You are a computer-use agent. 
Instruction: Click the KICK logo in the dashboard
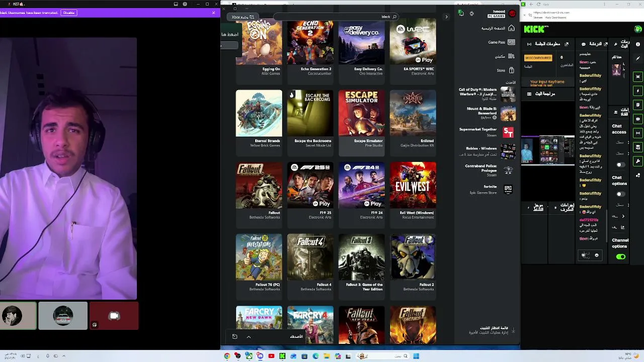(534, 29)
